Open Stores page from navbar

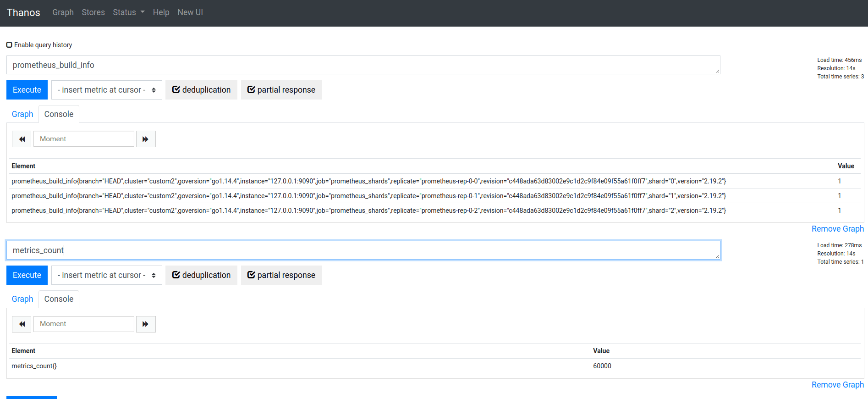click(x=93, y=12)
